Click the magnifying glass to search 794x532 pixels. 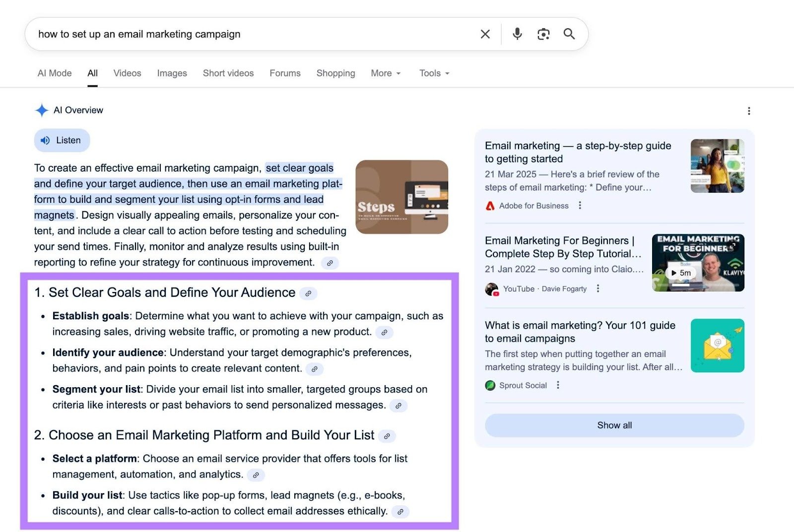(x=569, y=34)
